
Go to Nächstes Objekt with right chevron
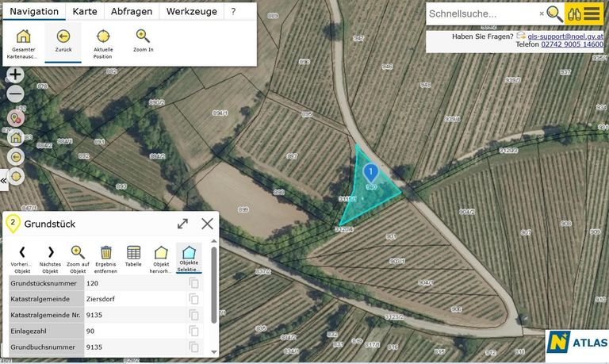50,253
